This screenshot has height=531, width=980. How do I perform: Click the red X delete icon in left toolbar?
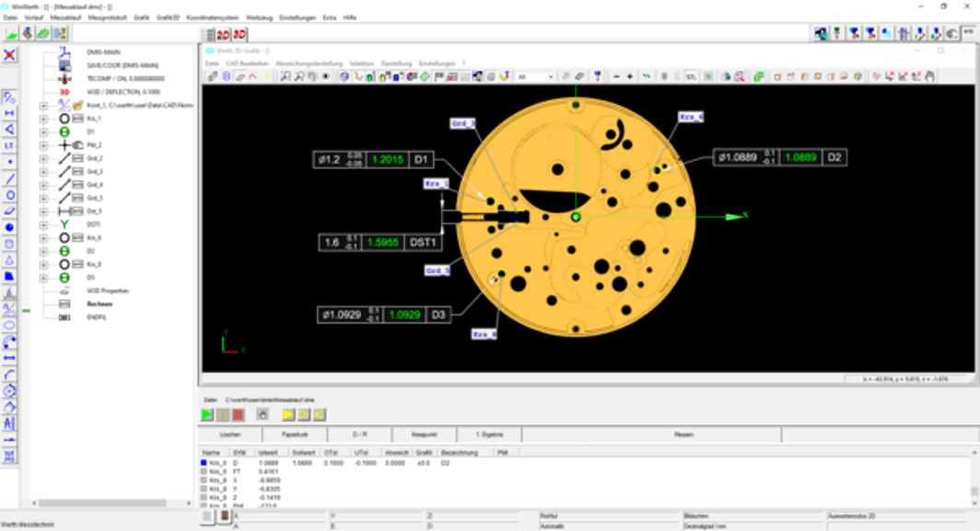(x=9, y=55)
